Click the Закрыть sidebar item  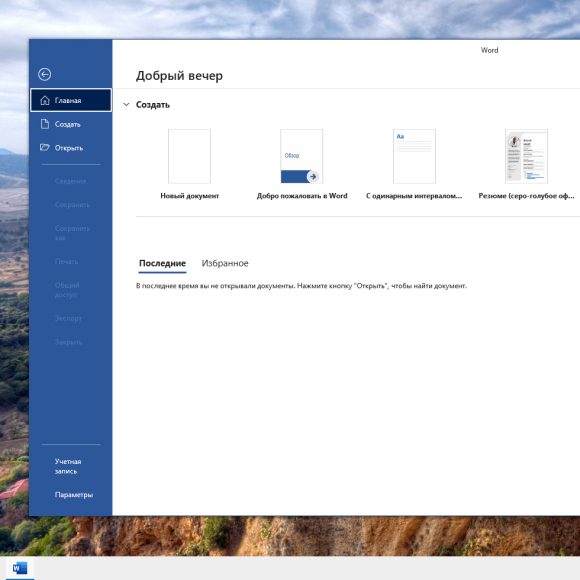(x=71, y=342)
